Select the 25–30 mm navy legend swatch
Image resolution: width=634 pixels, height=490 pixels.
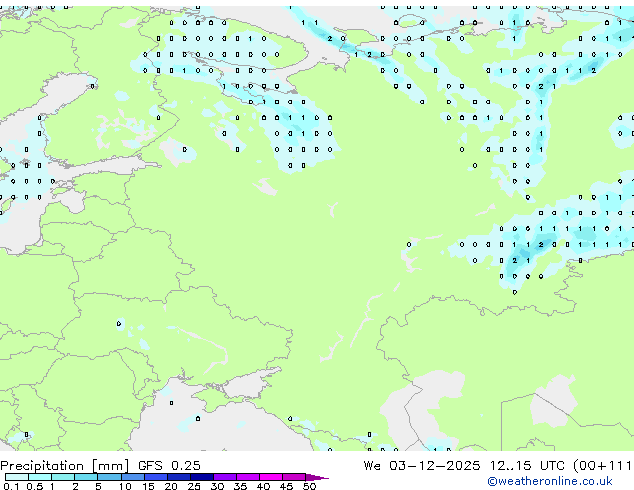pyautogui.click(x=202, y=477)
